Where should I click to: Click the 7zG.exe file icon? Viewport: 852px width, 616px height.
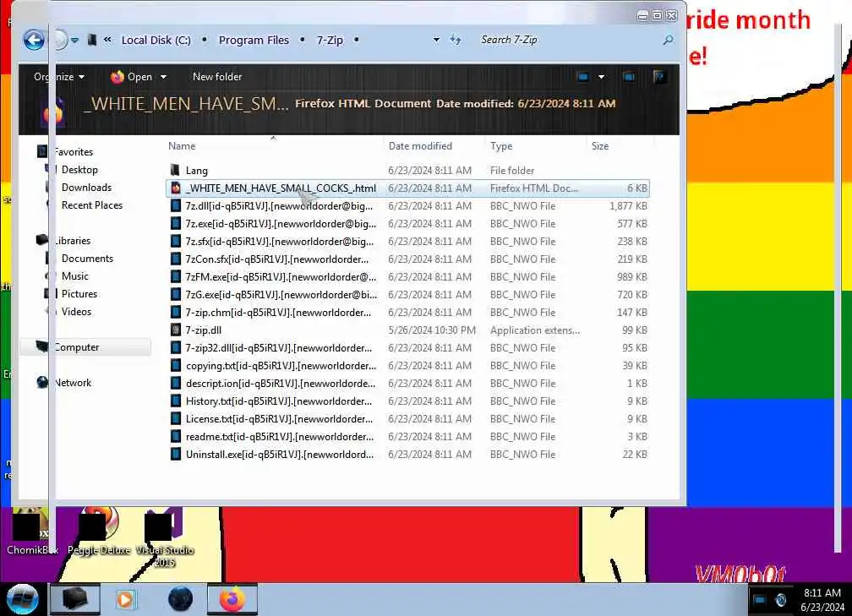click(176, 294)
